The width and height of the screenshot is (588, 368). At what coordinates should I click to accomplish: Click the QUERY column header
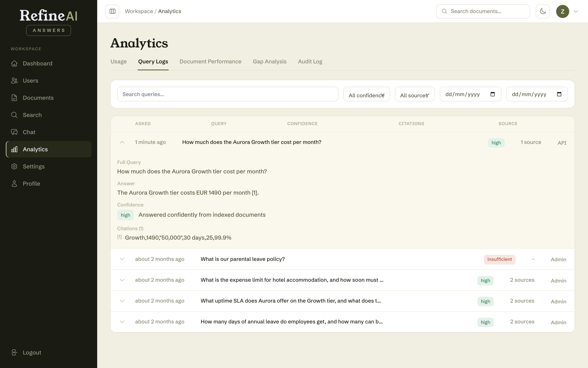pos(219,124)
